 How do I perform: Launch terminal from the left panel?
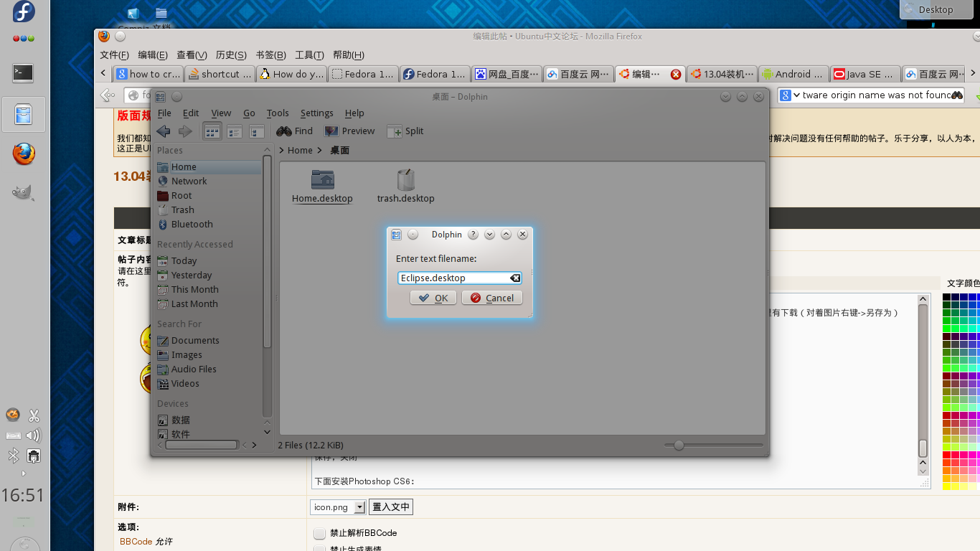(23, 72)
